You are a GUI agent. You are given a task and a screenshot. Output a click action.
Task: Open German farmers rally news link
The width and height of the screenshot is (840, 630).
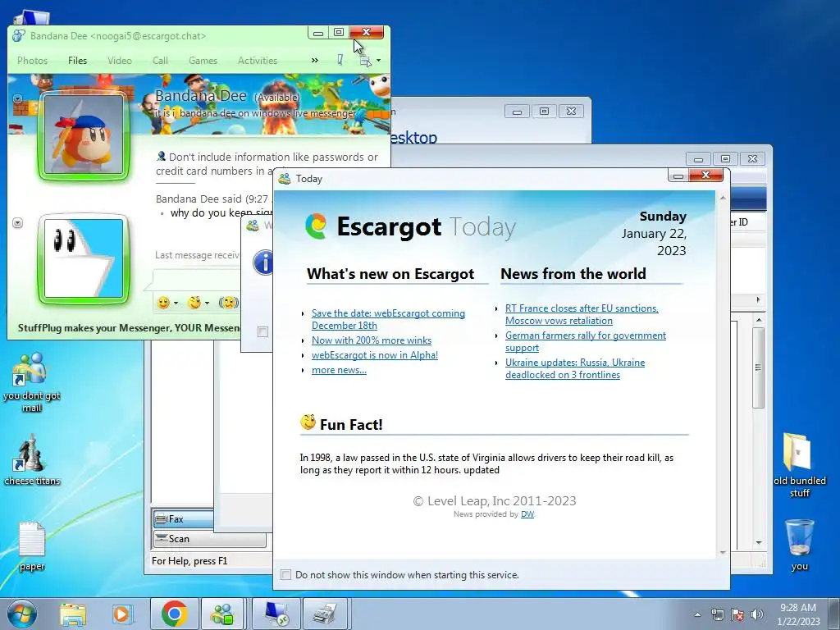[586, 341]
